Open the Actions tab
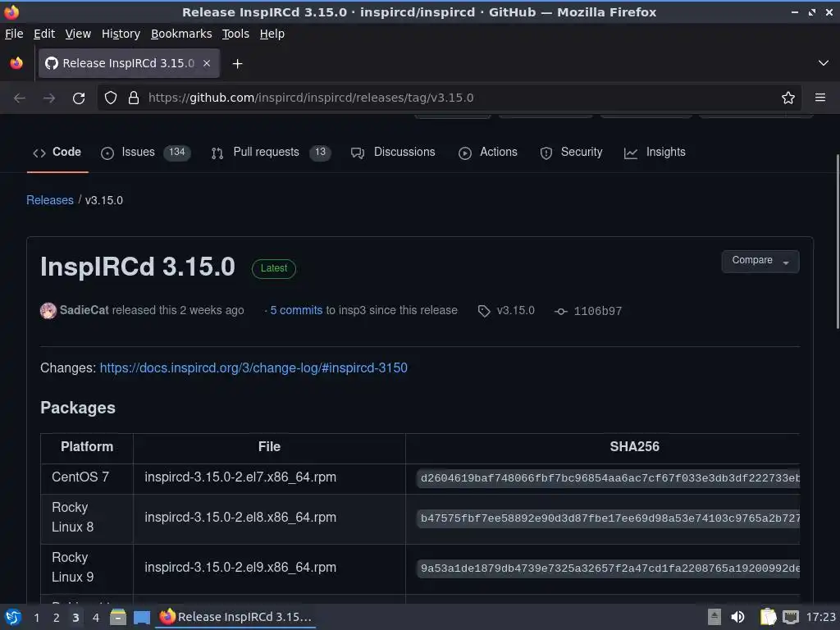Image resolution: width=840 pixels, height=630 pixels. [x=488, y=152]
